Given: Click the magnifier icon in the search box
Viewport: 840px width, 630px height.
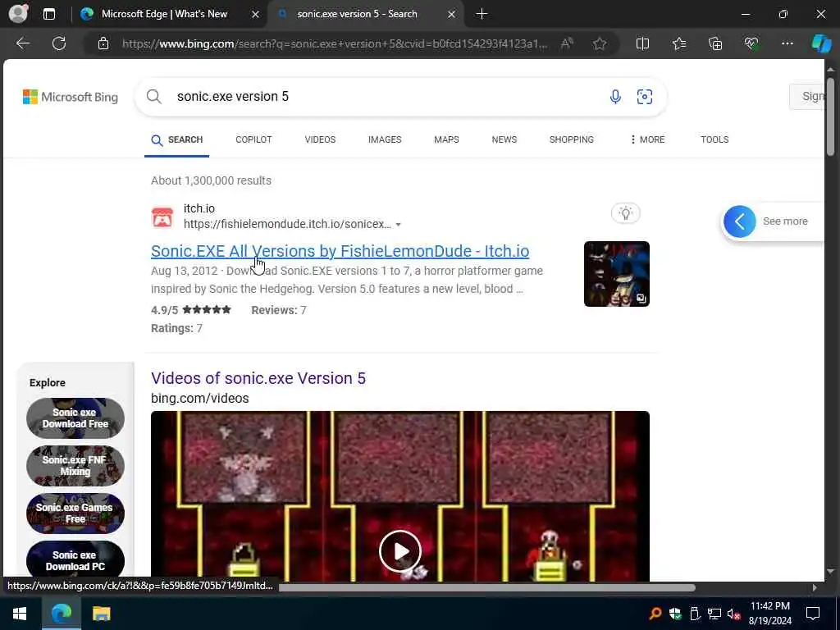Looking at the screenshot, I should tap(153, 97).
